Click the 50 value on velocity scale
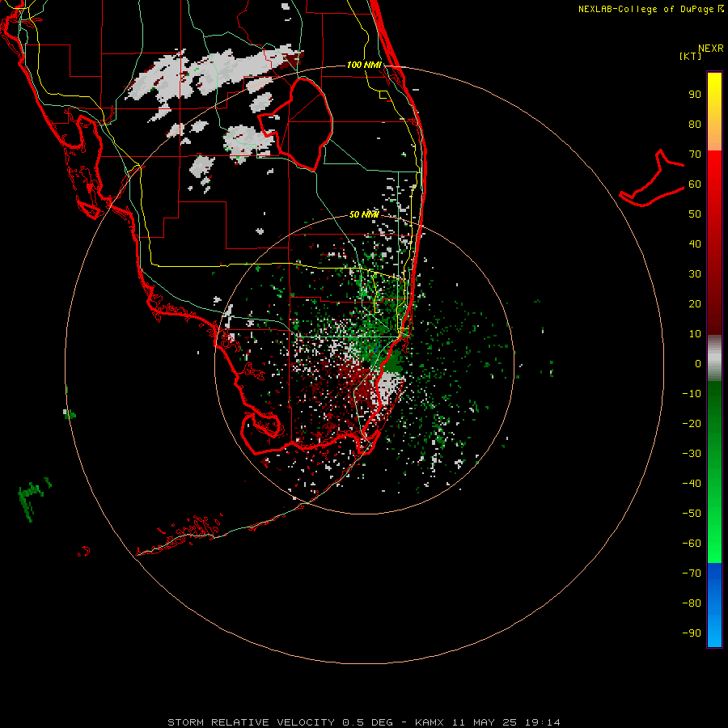Image resolution: width=728 pixels, height=728 pixels. 695,214
